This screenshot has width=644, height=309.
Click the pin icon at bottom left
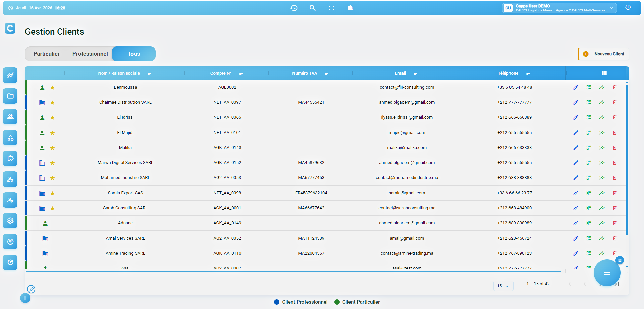[31, 289]
